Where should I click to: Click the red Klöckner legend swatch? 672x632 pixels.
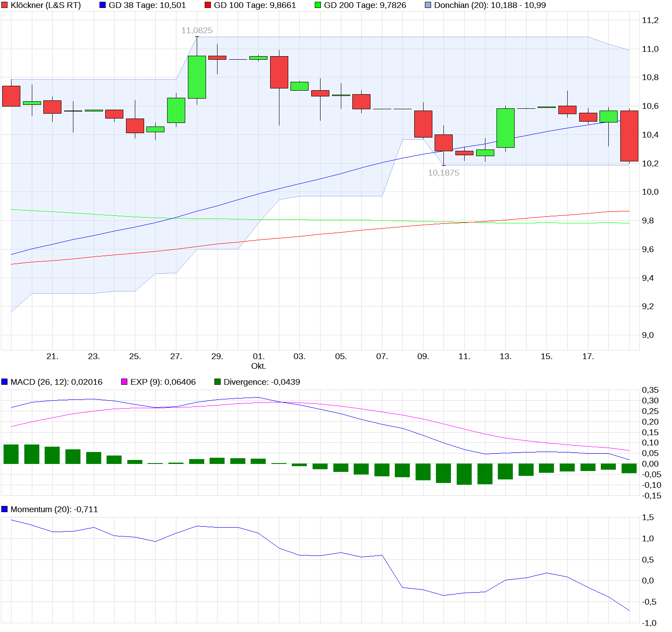tap(5, 5)
